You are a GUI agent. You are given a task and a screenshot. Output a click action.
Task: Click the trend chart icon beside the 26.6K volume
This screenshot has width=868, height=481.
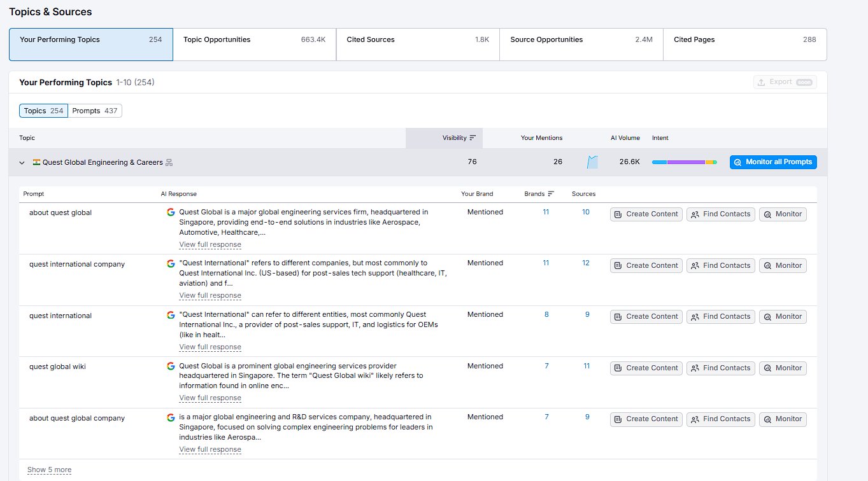pyautogui.click(x=592, y=162)
